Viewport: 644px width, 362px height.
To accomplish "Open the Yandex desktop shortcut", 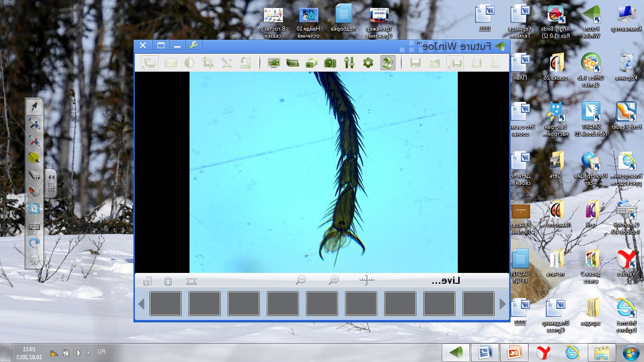I will [627, 263].
